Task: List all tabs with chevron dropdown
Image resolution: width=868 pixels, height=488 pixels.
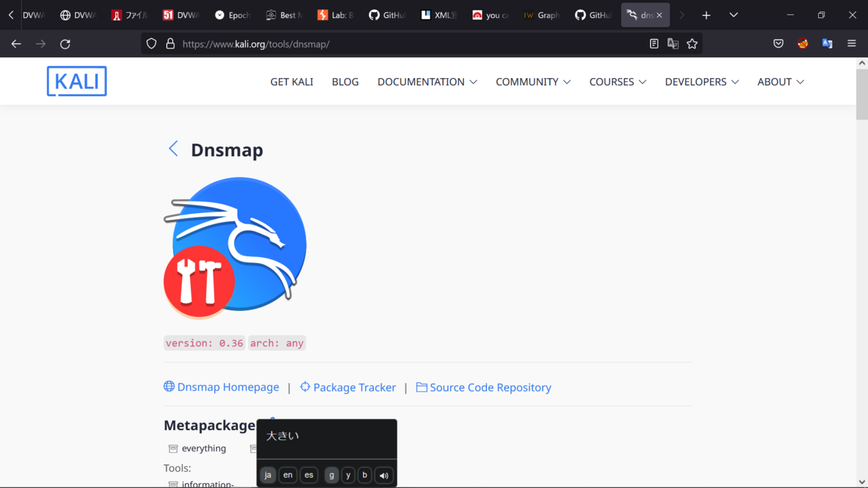Action: pyautogui.click(x=733, y=15)
